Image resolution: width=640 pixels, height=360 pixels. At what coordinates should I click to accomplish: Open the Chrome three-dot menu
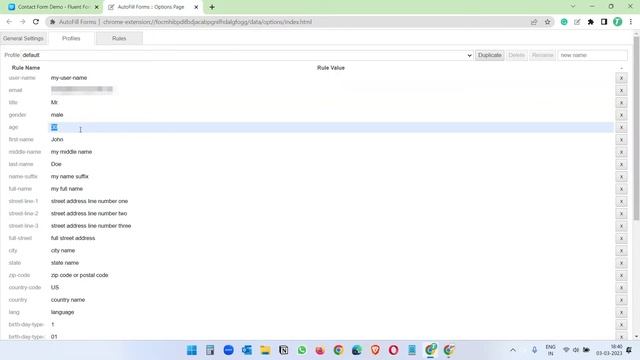pyautogui.click(x=631, y=22)
